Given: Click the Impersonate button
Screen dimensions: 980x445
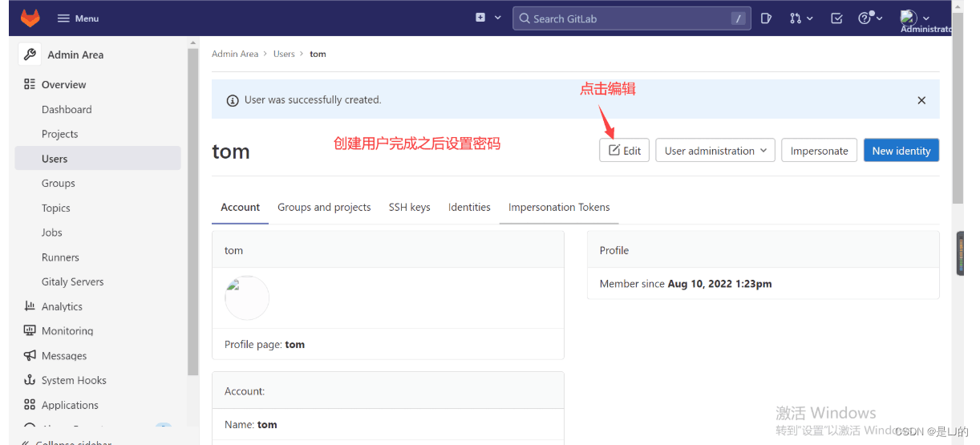Looking at the screenshot, I should 819,151.
